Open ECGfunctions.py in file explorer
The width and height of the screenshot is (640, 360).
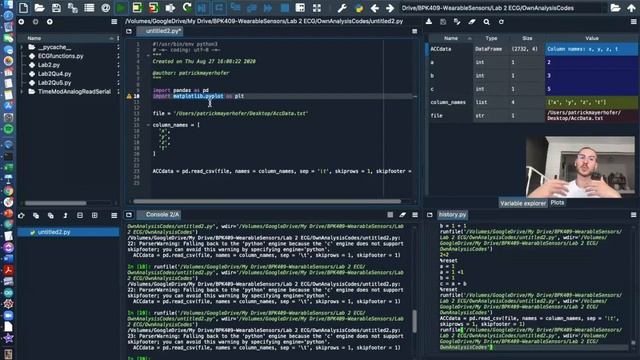(60, 56)
